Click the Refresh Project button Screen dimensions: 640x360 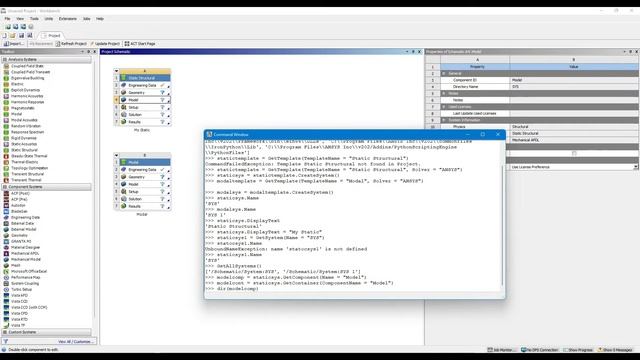pyautogui.click(x=71, y=44)
